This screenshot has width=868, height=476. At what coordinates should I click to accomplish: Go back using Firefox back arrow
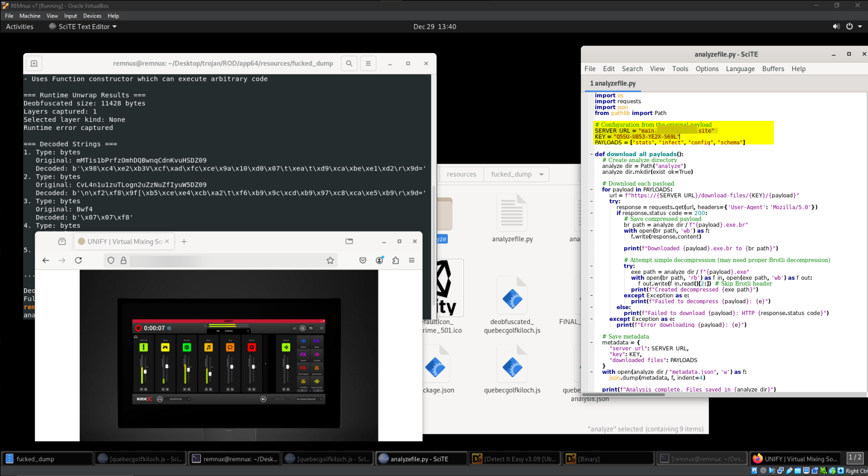tap(46, 260)
